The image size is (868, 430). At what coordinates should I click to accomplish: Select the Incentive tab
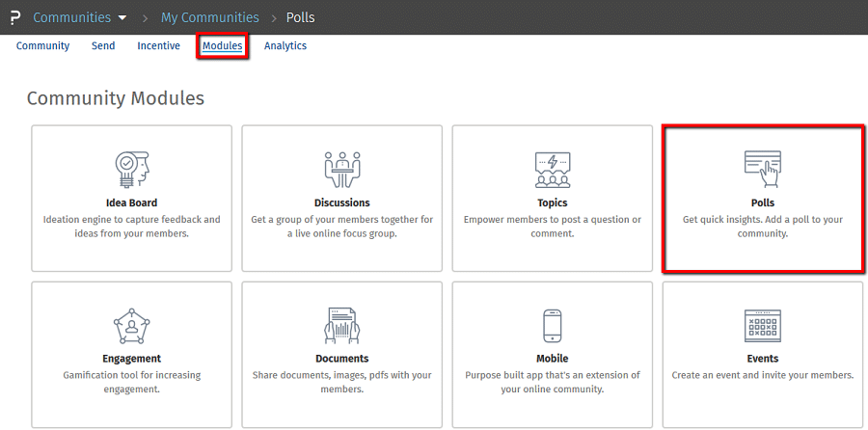[158, 46]
